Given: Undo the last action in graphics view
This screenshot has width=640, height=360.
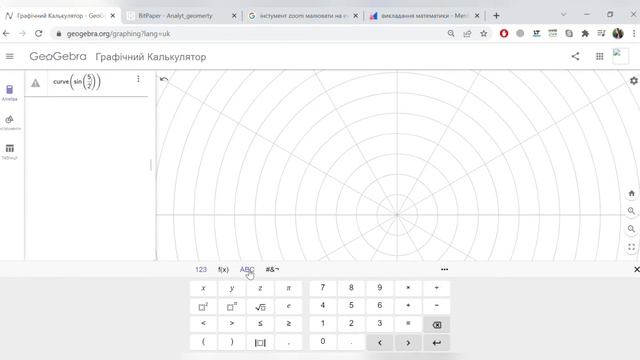Looking at the screenshot, I should point(164,79).
